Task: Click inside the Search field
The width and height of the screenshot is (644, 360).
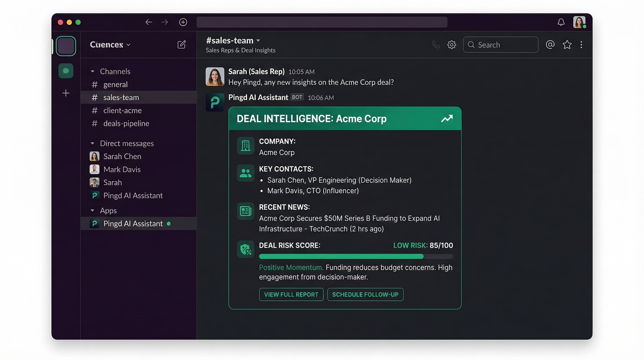Action: 501,45
